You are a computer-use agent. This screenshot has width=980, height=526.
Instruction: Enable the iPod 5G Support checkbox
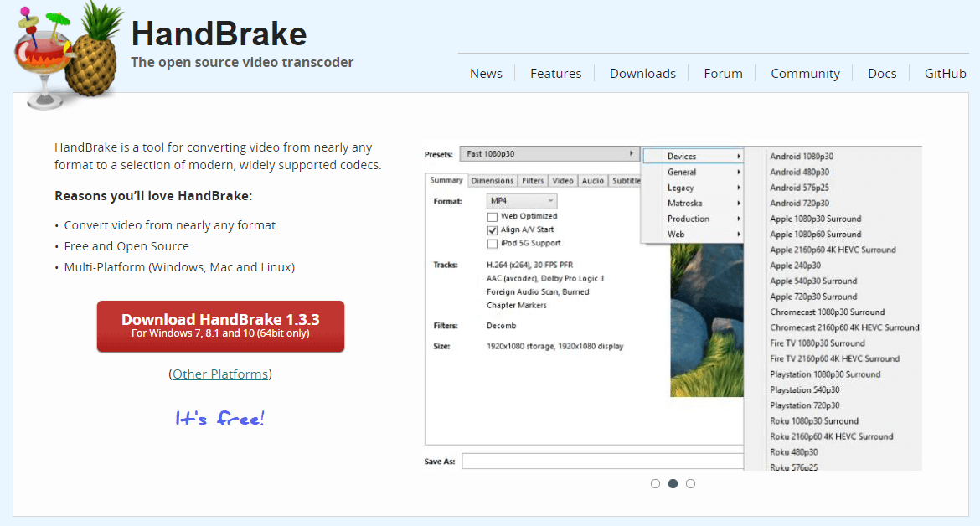point(493,244)
